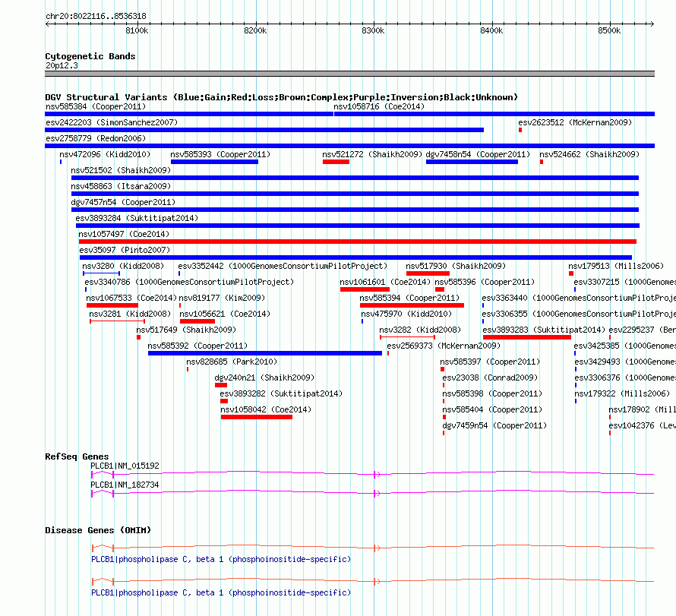This screenshot has width=676, height=616.
Task: Open esv3306355 variant label
Action: (x=579, y=314)
